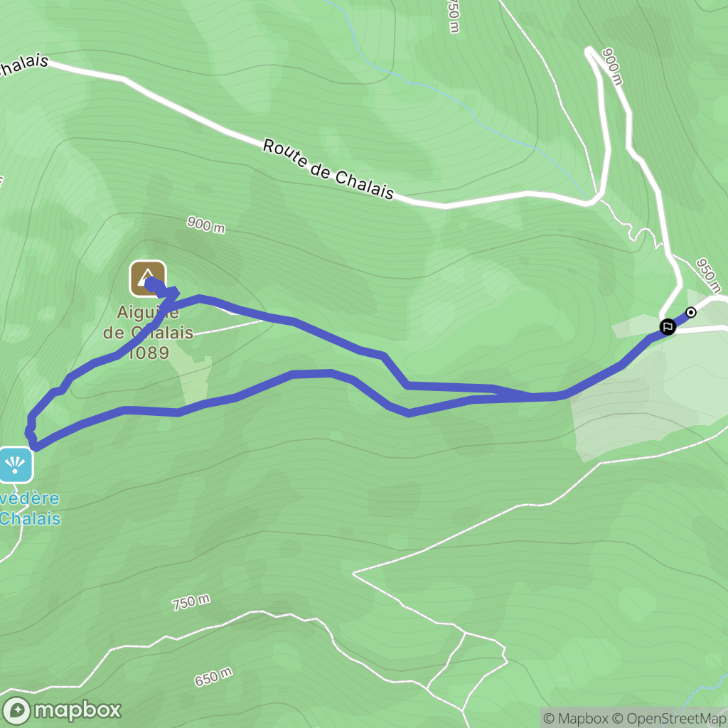Open the © OpenStreetMap attribution link

668,718
